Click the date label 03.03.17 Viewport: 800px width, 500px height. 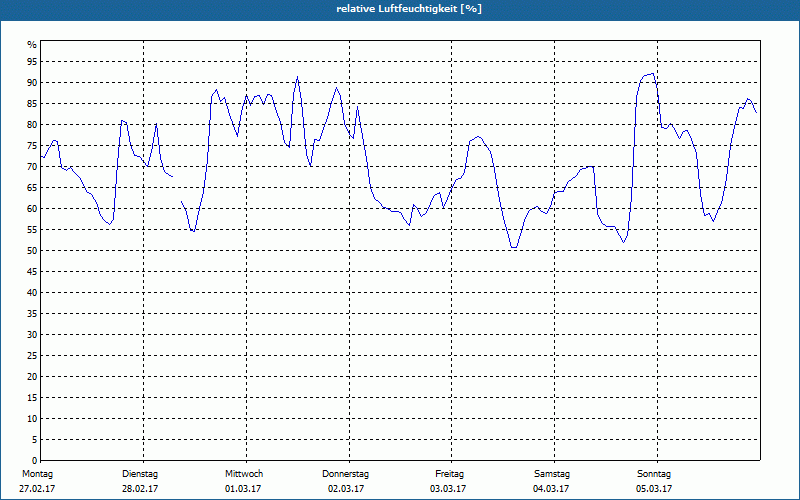pyautogui.click(x=448, y=489)
